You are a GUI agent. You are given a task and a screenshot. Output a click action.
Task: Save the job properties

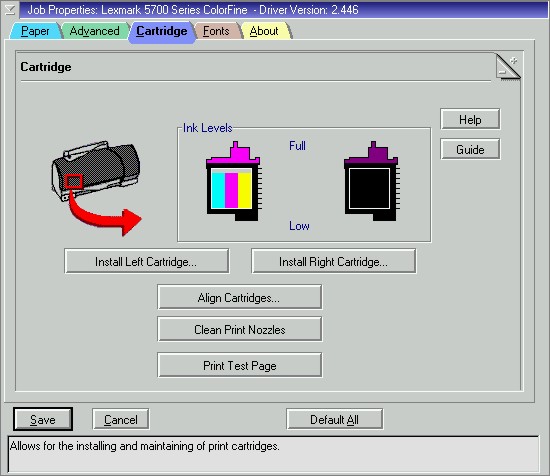[x=43, y=419]
